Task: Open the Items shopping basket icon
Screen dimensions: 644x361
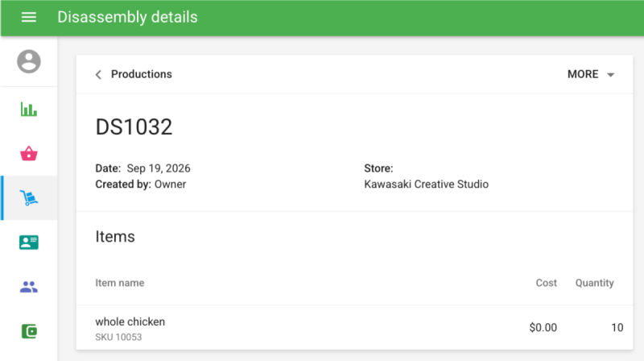Action: (29, 153)
